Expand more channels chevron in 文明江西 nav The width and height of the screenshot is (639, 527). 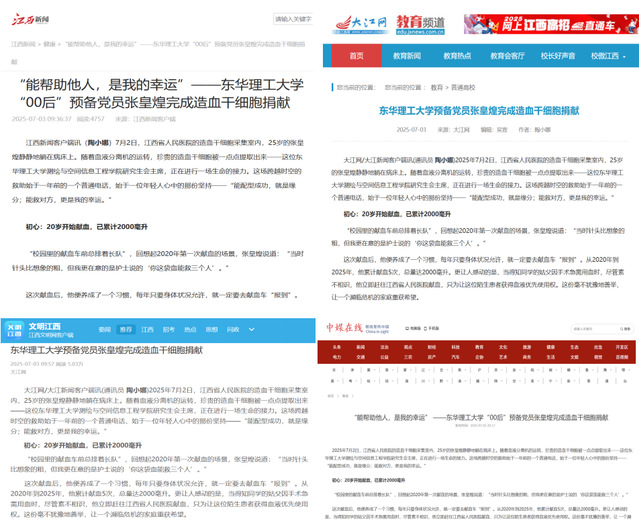(x=251, y=329)
